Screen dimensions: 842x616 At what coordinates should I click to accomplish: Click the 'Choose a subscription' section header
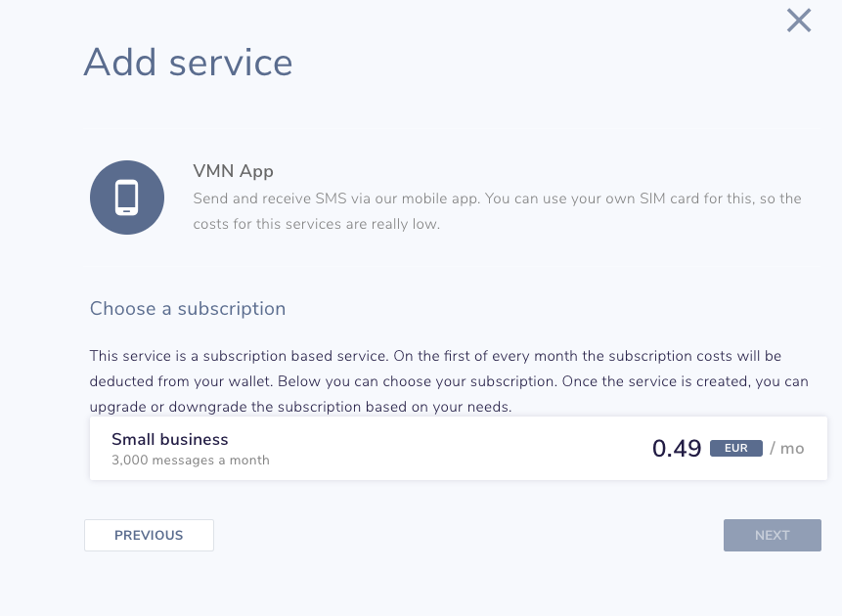[x=188, y=308]
